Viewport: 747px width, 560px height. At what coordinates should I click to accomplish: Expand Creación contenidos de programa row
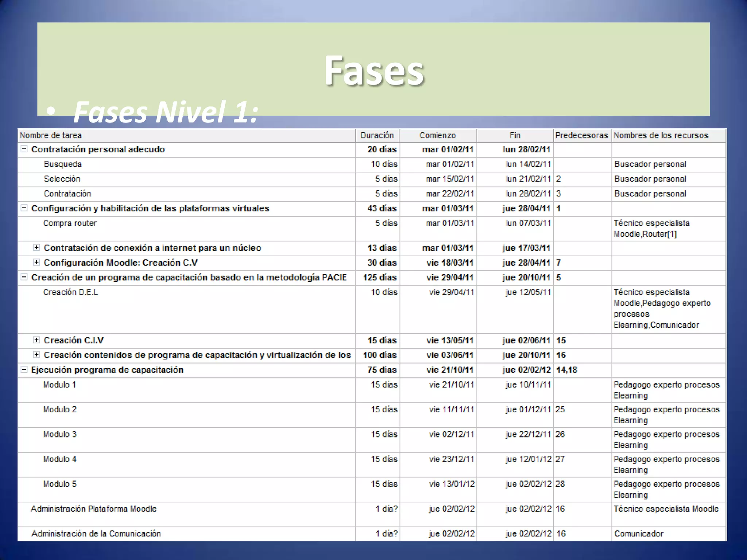[x=36, y=354]
